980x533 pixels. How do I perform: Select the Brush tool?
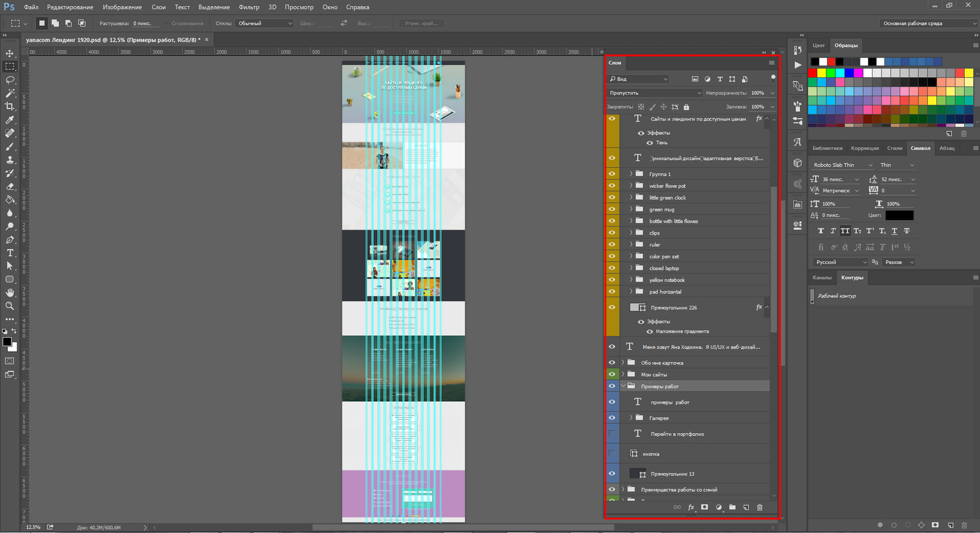[x=10, y=146]
